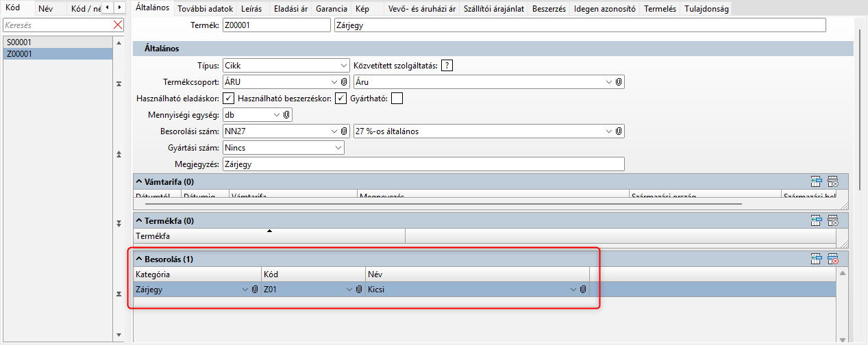The width and height of the screenshot is (868, 345).
Task: Open the Termékcsoport code dropdown showing ÁRU
Action: (334, 81)
